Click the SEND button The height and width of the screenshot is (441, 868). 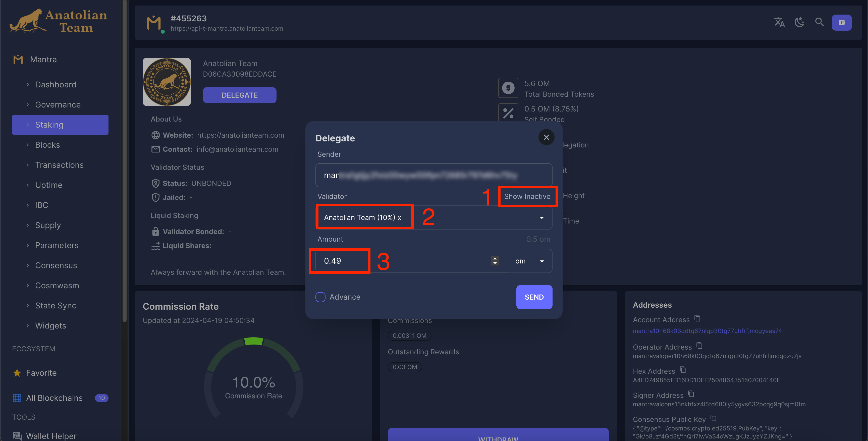point(534,297)
